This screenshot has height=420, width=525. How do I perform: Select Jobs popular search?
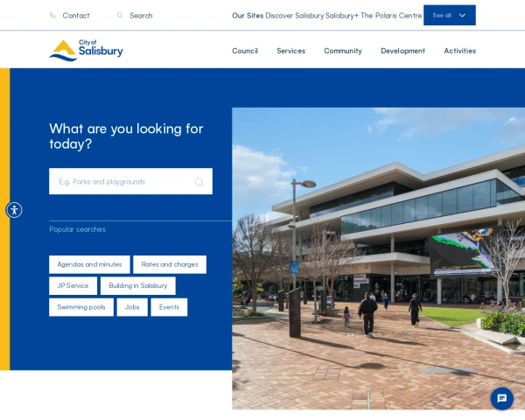pos(132,307)
